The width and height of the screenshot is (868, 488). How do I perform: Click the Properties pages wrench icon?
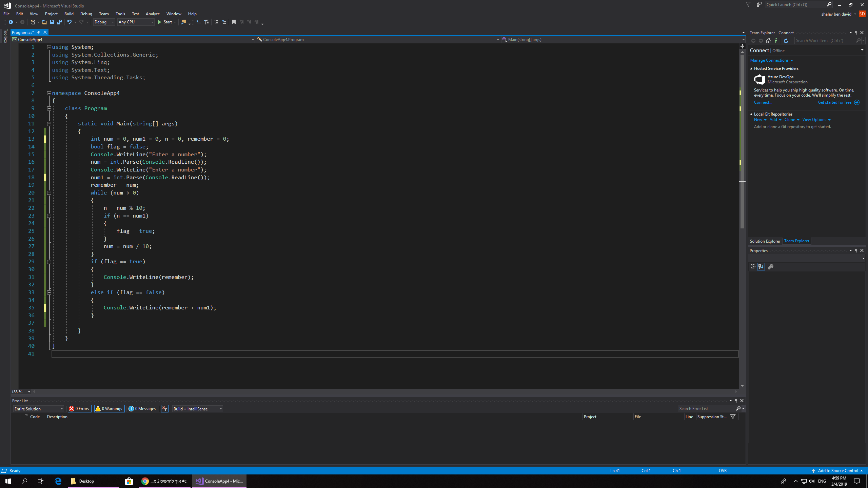tap(771, 267)
